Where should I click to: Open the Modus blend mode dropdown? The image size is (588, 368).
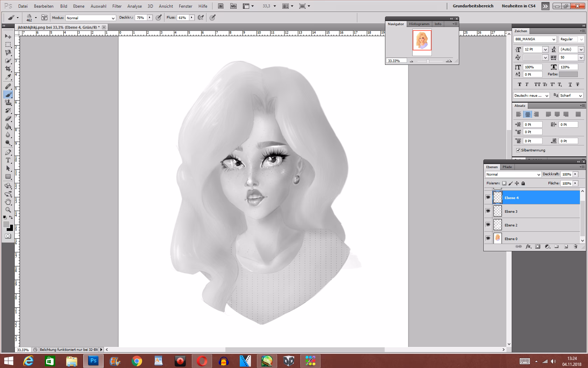pos(91,18)
